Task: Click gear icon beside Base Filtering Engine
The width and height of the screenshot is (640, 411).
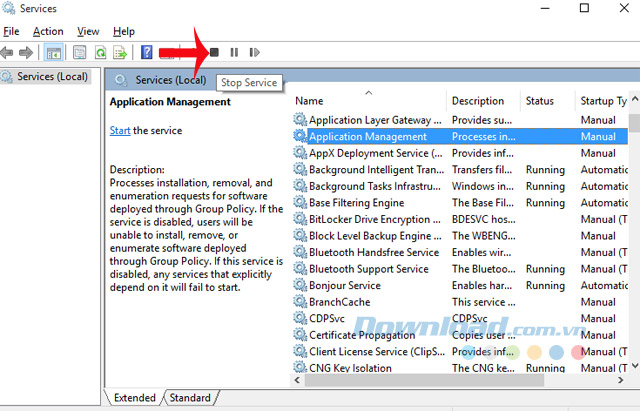Action: (x=300, y=202)
